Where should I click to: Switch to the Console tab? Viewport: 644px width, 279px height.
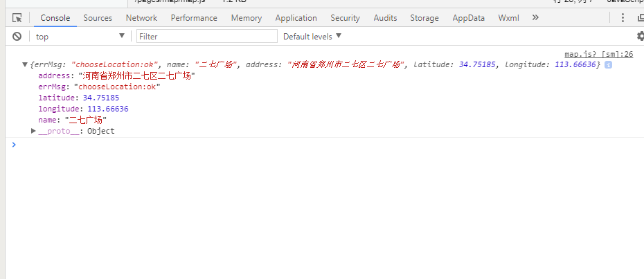pos(55,18)
